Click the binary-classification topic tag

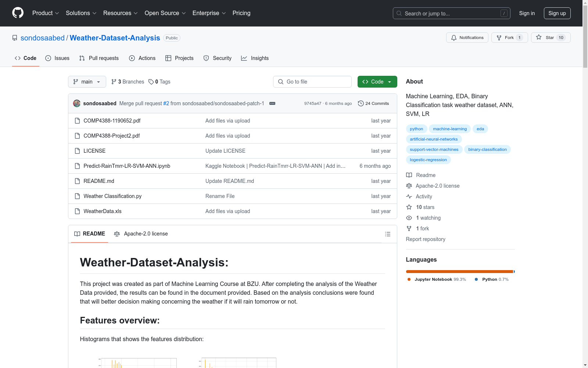pos(487,149)
